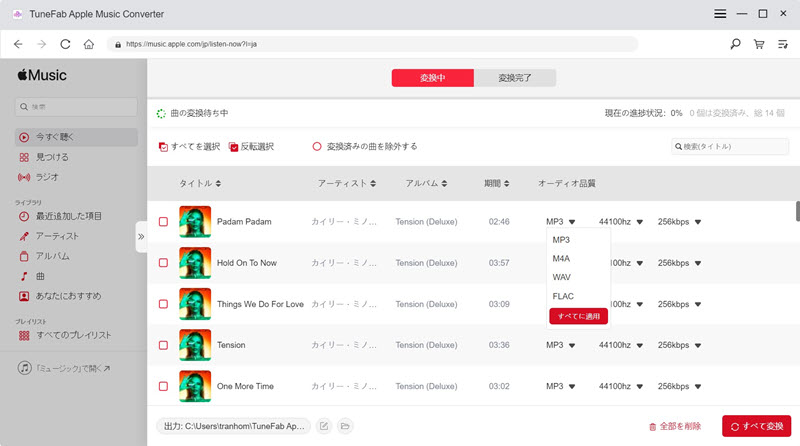This screenshot has width=800, height=446.
Task: Sort by アーティスト column header
Action: (347, 183)
